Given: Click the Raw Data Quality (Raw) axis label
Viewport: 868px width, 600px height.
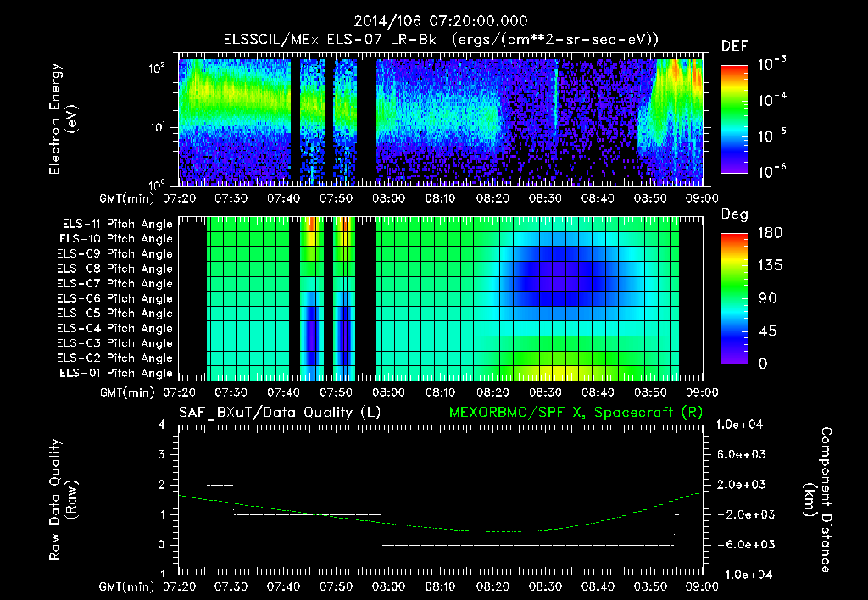Looking at the screenshot, I should point(63,500).
